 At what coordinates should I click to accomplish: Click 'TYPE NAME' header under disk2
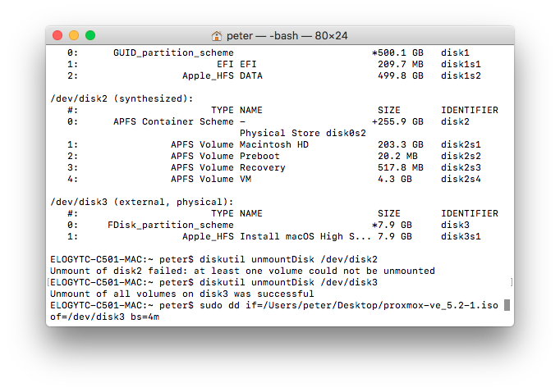point(236,110)
